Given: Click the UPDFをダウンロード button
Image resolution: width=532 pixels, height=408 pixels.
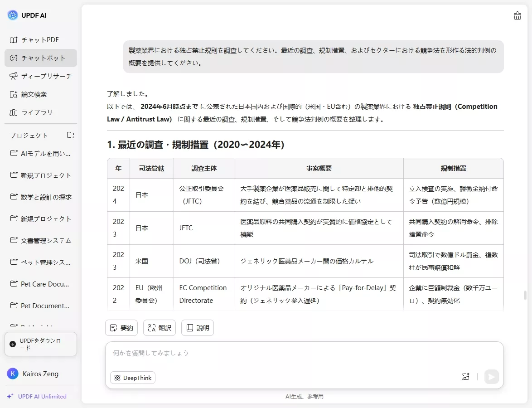Looking at the screenshot, I should [x=41, y=344].
